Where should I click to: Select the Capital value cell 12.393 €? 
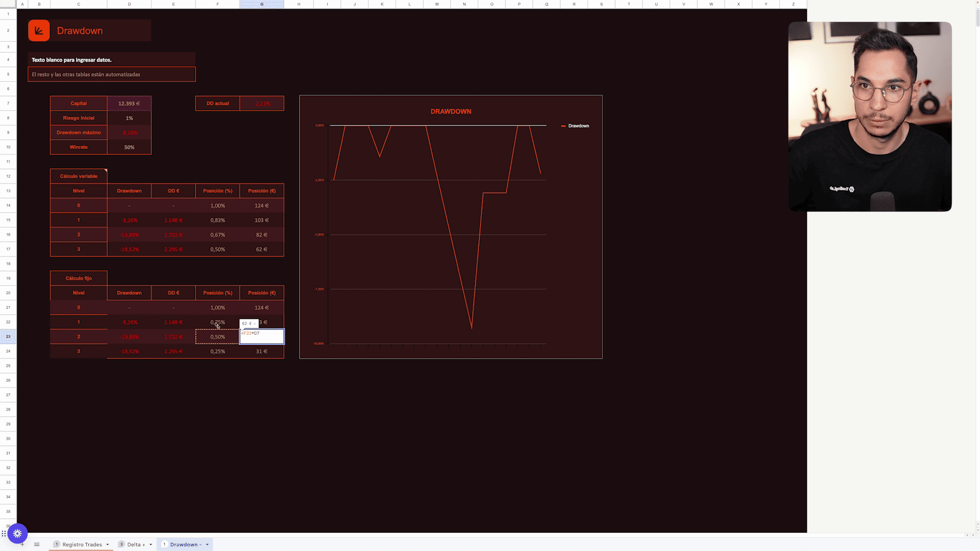[x=129, y=104]
